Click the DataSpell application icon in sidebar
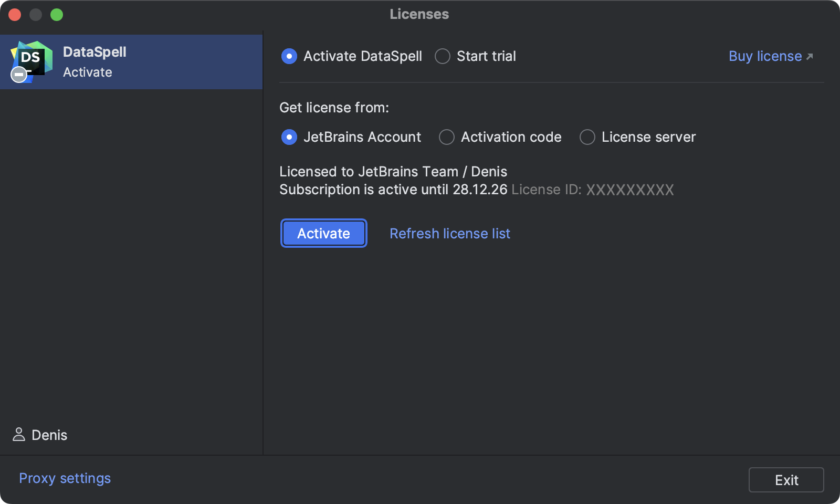 [x=31, y=60]
